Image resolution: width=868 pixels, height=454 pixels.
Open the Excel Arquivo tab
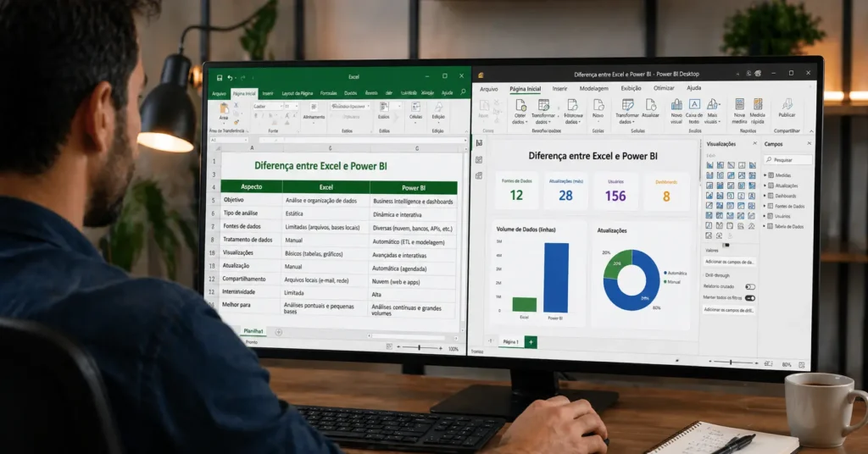pyautogui.click(x=220, y=94)
